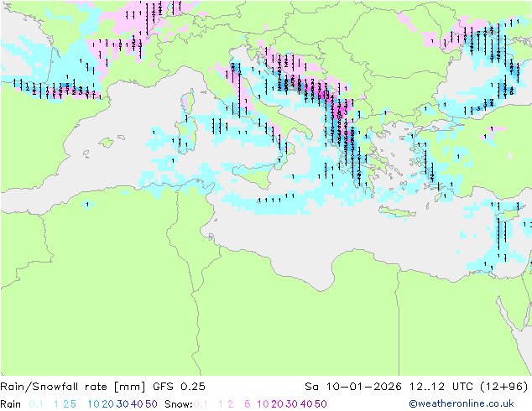Select the Rain legend 0.1 value
Image resolution: width=532 pixels, height=411 pixels.
(x=36, y=404)
